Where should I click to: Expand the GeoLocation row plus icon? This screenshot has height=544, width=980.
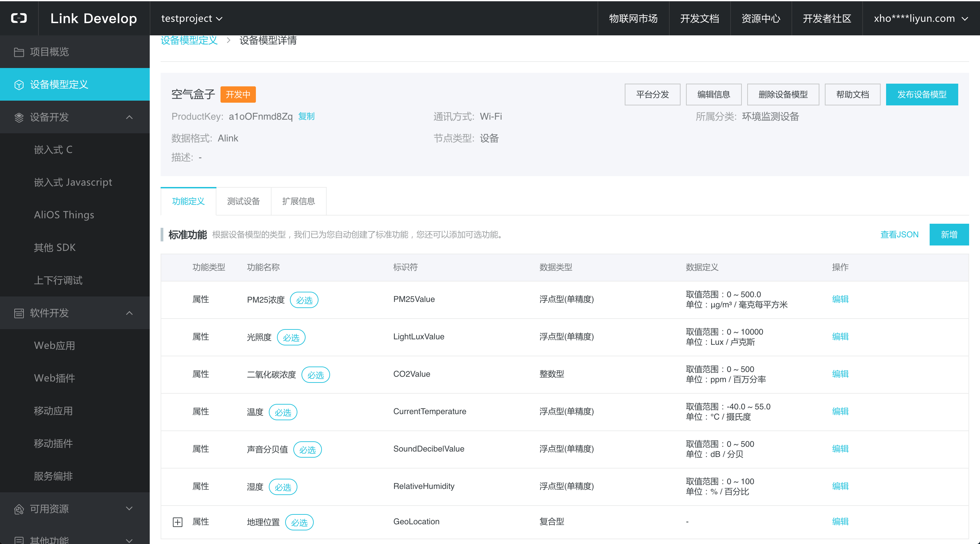(x=178, y=522)
